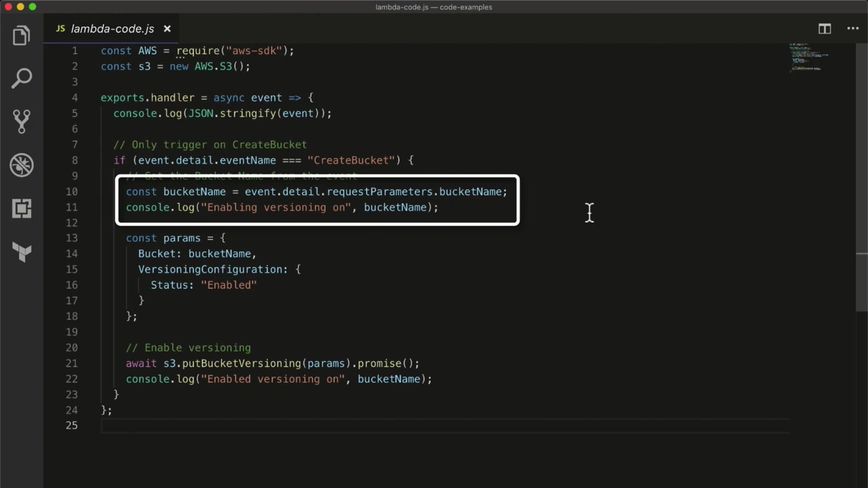Open the Terraform view icon
The image size is (868, 488).
point(22,252)
